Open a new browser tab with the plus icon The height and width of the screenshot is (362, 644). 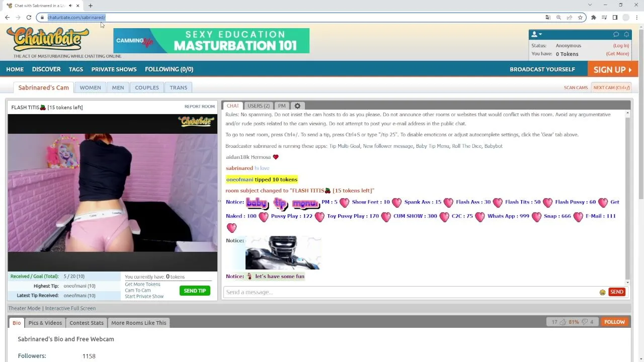(x=91, y=6)
